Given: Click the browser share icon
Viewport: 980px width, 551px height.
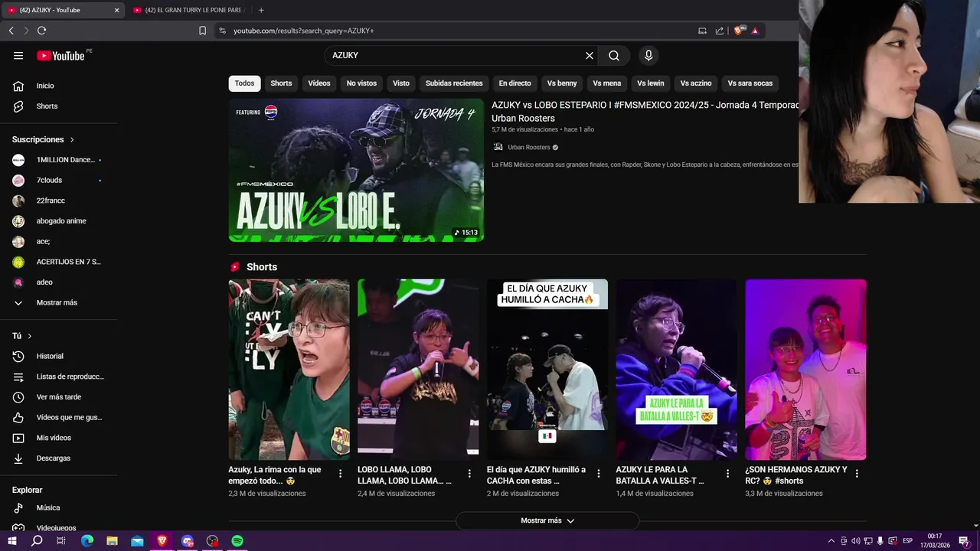Looking at the screenshot, I should point(720,31).
